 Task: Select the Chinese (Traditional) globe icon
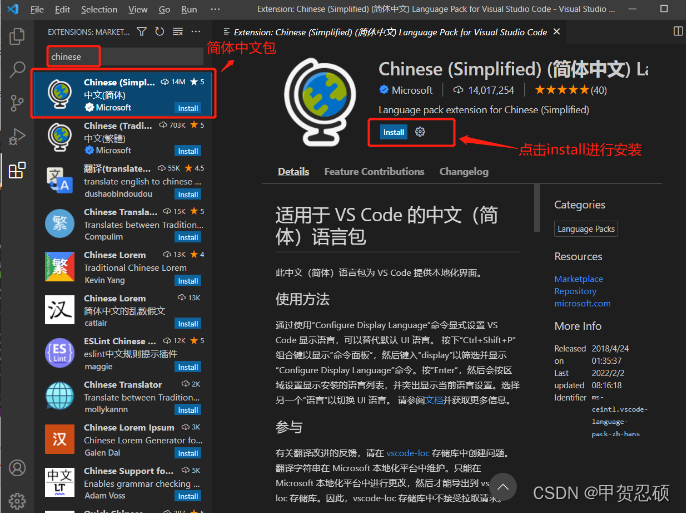pos(60,137)
